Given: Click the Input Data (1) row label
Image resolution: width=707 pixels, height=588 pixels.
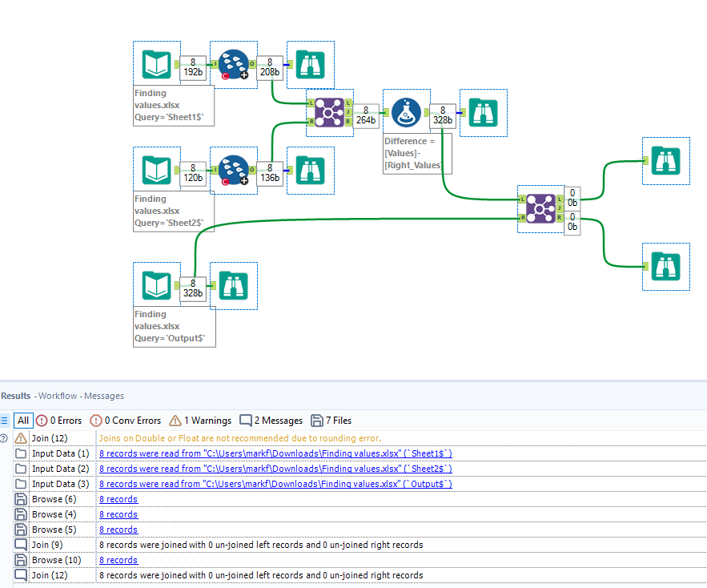Looking at the screenshot, I should [60, 453].
